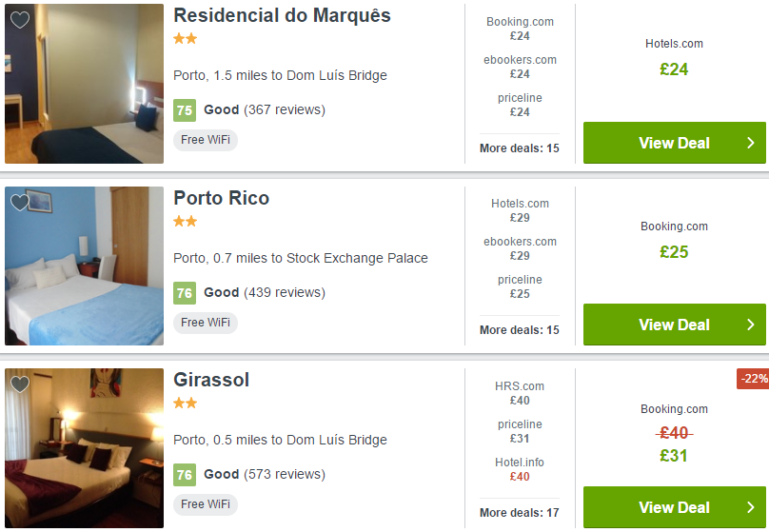Choose ebookers.com £29 deal for Porto Rico
Viewport: 769px width, 532px height.
click(x=520, y=248)
